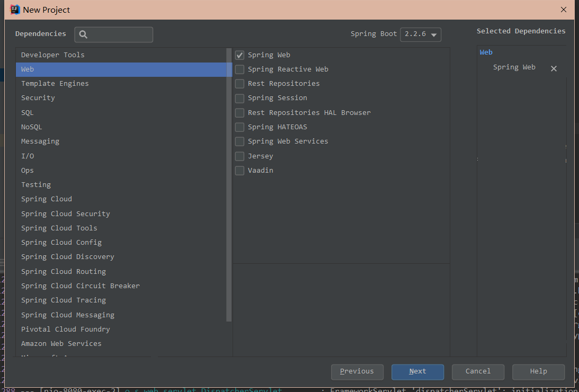
Task: Select the NoSQL category
Action: click(x=121, y=127)
